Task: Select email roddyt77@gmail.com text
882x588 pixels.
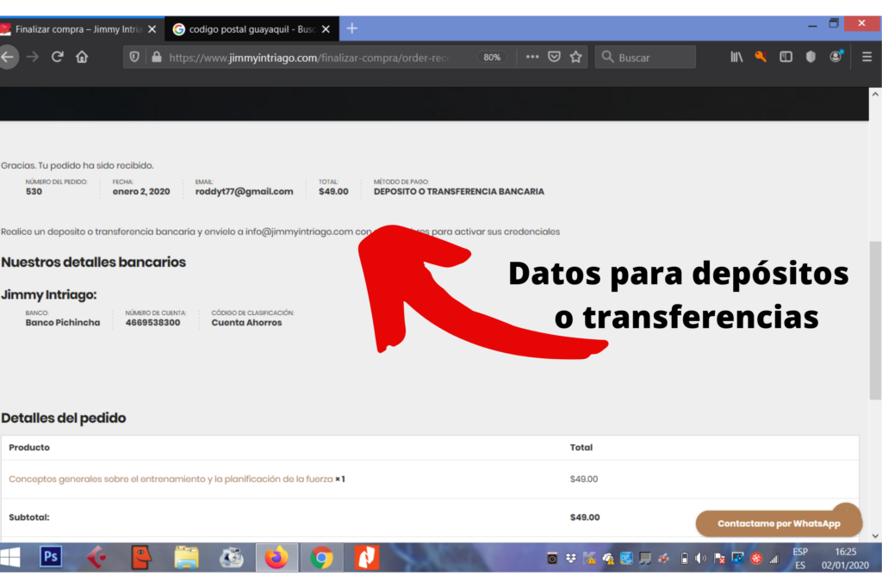Action: coord(244,192)
